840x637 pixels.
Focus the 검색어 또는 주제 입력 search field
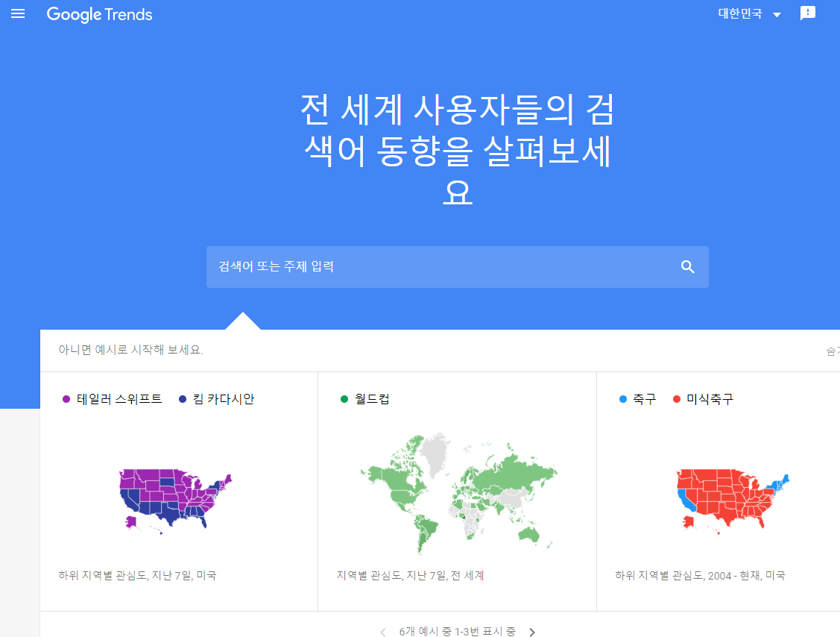[x=457, y=267]
